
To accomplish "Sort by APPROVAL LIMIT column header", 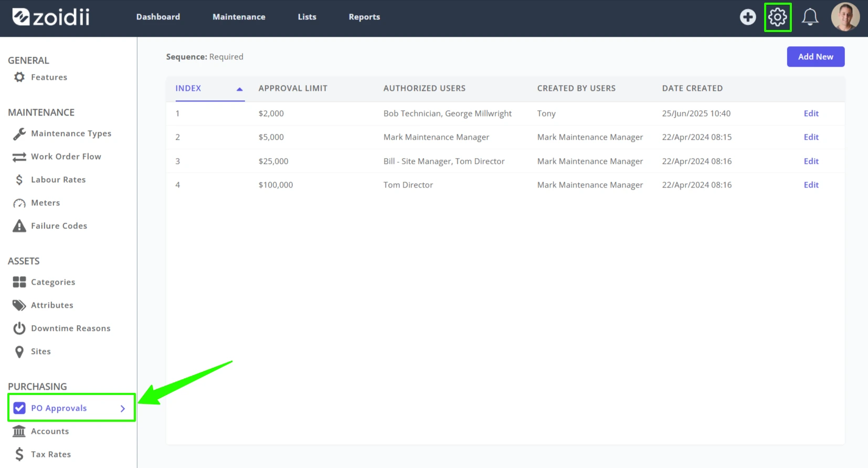I will click(293, 88).
